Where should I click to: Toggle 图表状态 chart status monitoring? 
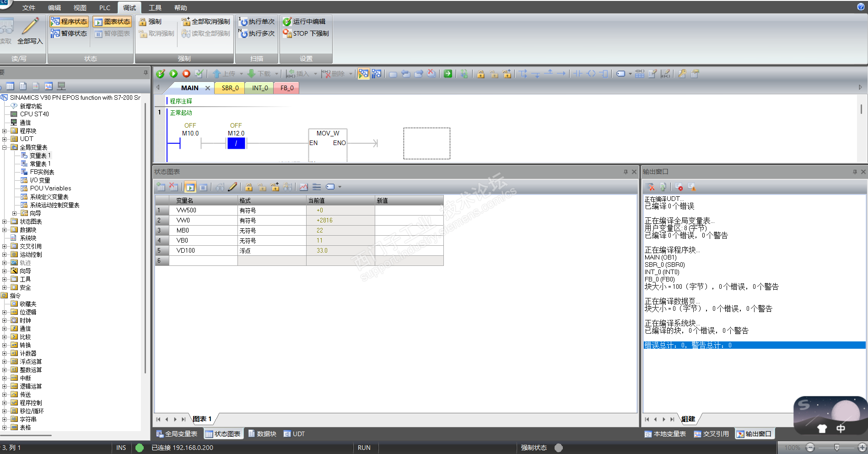pyautogui.click(x=112, y=22)
